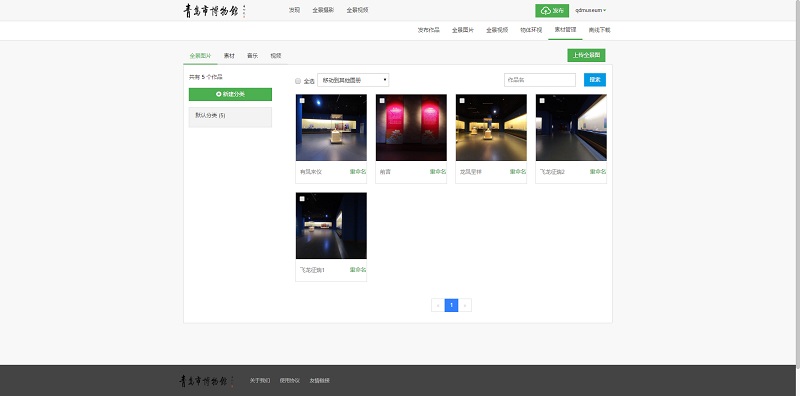Click 重命名 for 飞龙在天1

(358, 270)
